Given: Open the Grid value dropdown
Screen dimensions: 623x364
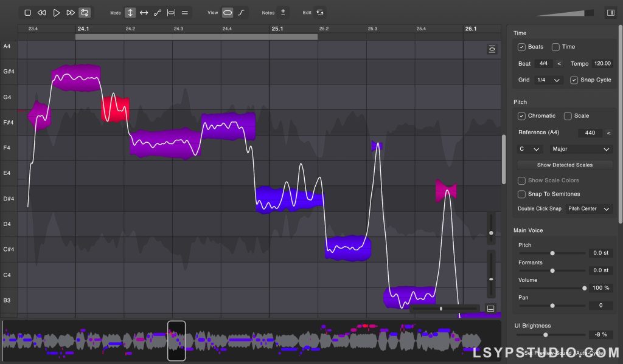Looking at the screenshot, I should pos(550,80).
